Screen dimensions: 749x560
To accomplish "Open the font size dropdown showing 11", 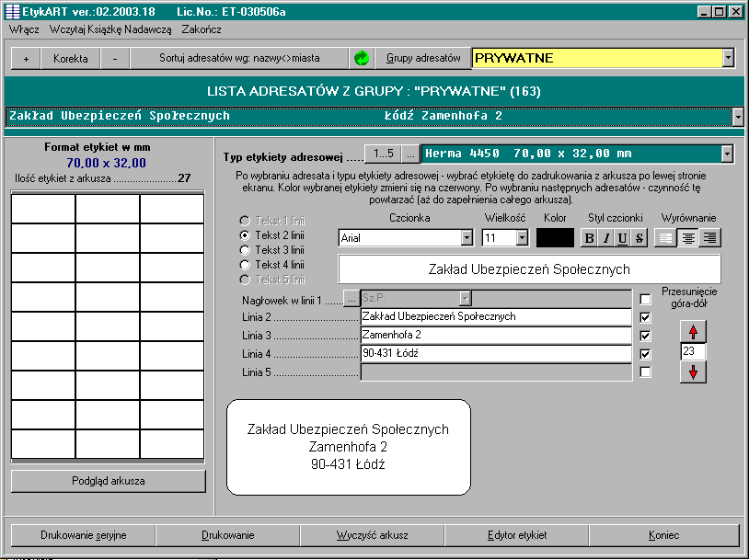I will point(522,238).
